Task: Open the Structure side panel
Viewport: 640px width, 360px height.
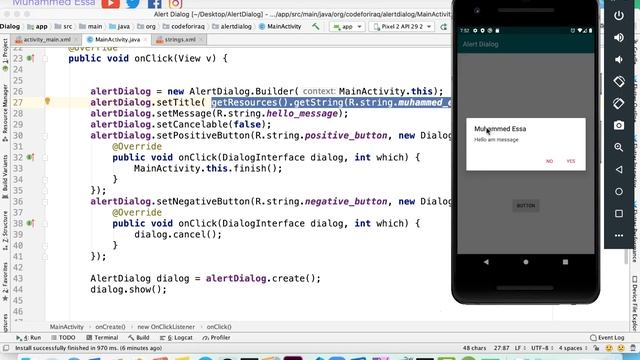Action: point(5,231)
